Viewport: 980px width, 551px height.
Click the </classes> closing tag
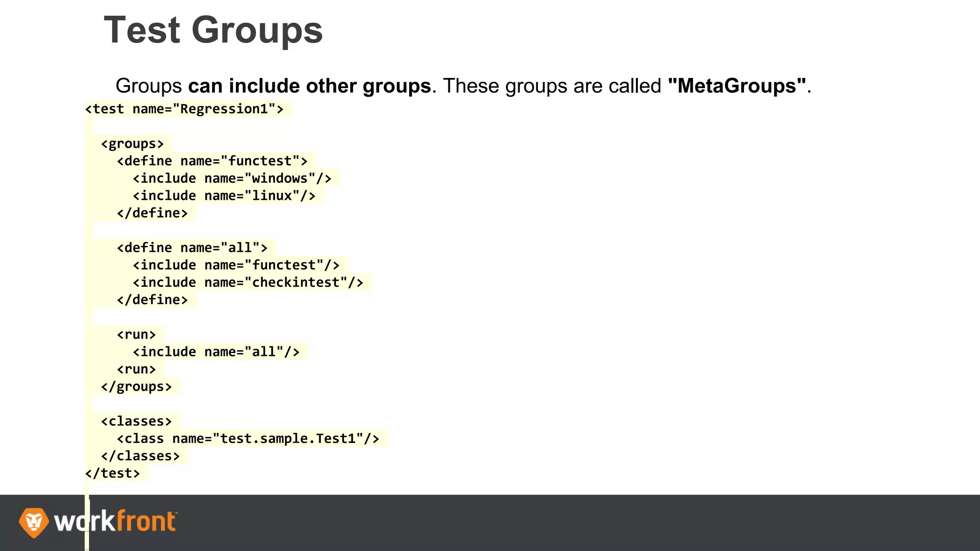(x=140, y=456)
